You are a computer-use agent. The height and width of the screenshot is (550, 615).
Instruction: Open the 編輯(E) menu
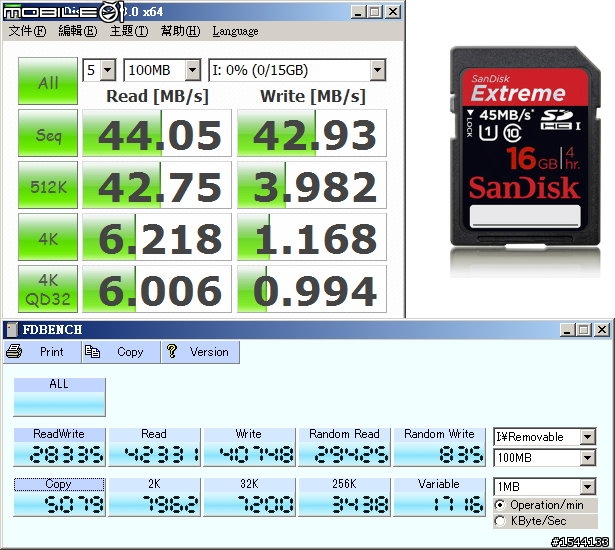78,31
